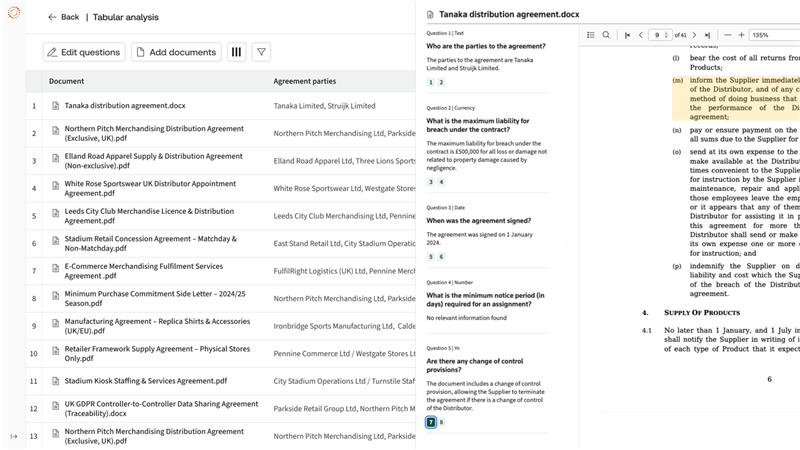
Task: Click citation 1 under Question 1
Action: point(431,82)
